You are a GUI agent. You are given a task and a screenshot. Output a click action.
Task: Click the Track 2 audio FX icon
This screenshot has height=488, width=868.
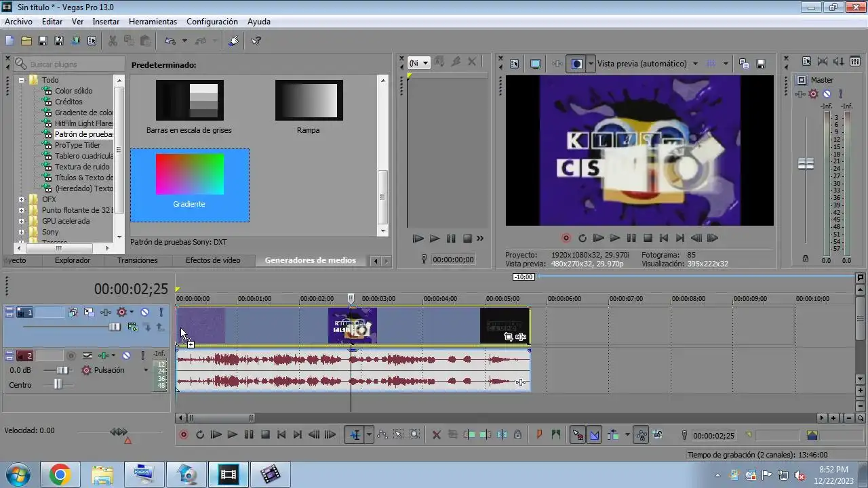(103, 356)
